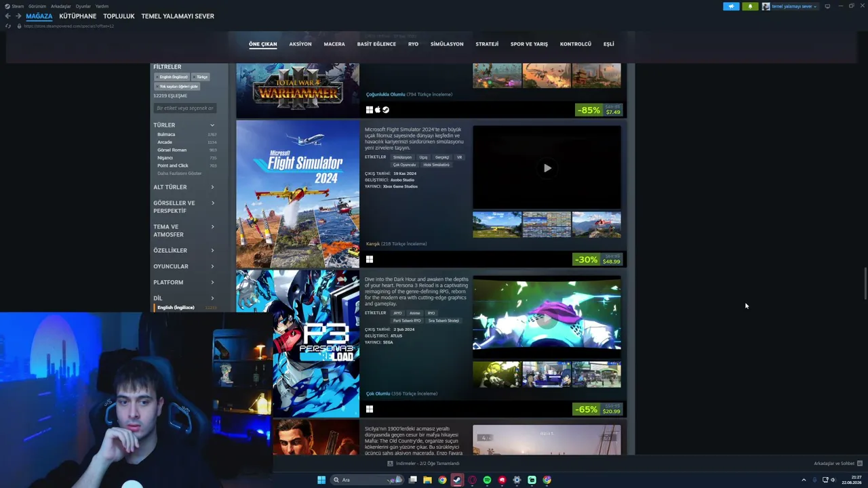Click the Steam Deck icon under Total War Warhammer
The width and height of the screenshot is (868, 488).
tap(386, 110)
